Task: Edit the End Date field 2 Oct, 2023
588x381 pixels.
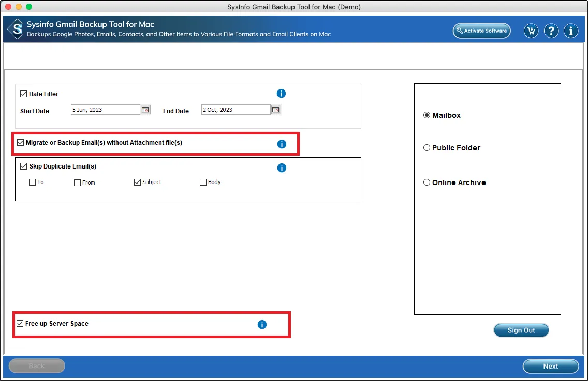Action: click(236, 110)
